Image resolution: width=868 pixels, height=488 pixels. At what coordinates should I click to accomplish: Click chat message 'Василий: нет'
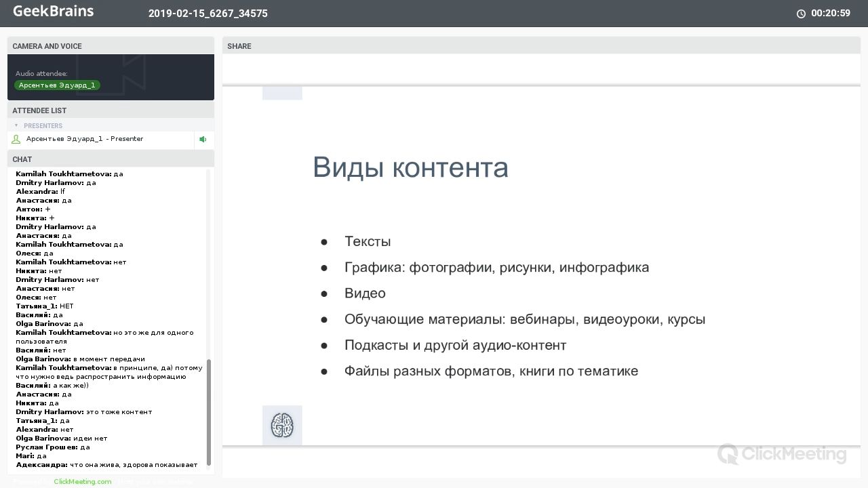click(x=41, y=350)
